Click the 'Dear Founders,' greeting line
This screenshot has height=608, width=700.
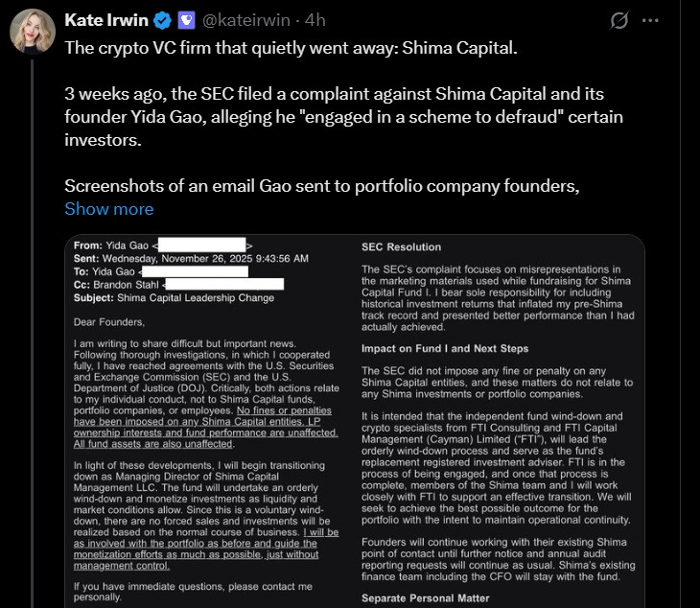[x=109, y=322]
